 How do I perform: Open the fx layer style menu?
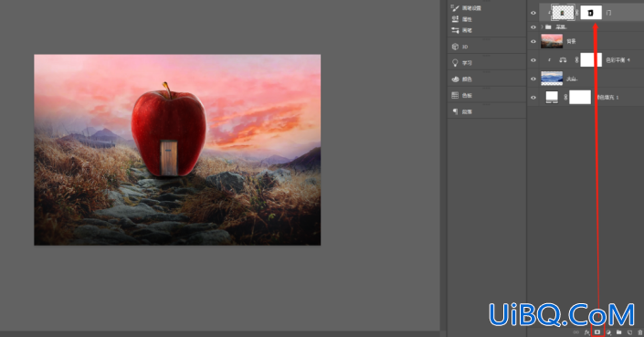[586, 332]
